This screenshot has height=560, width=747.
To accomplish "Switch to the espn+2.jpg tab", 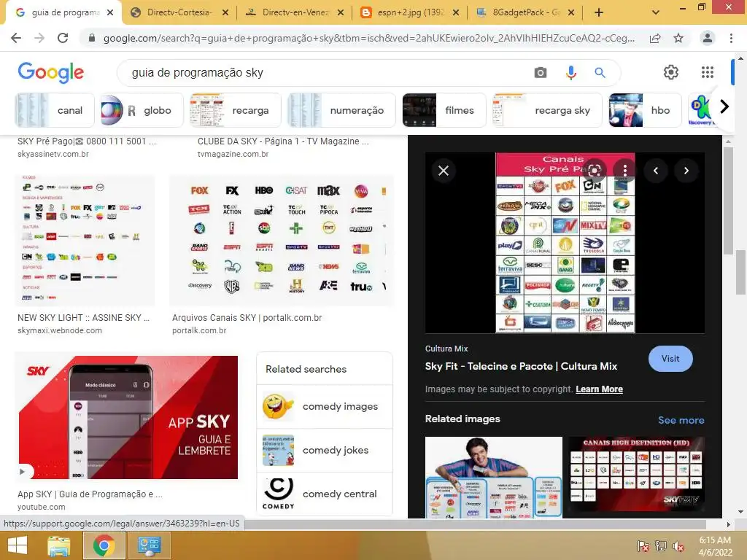I will [410, 12].
